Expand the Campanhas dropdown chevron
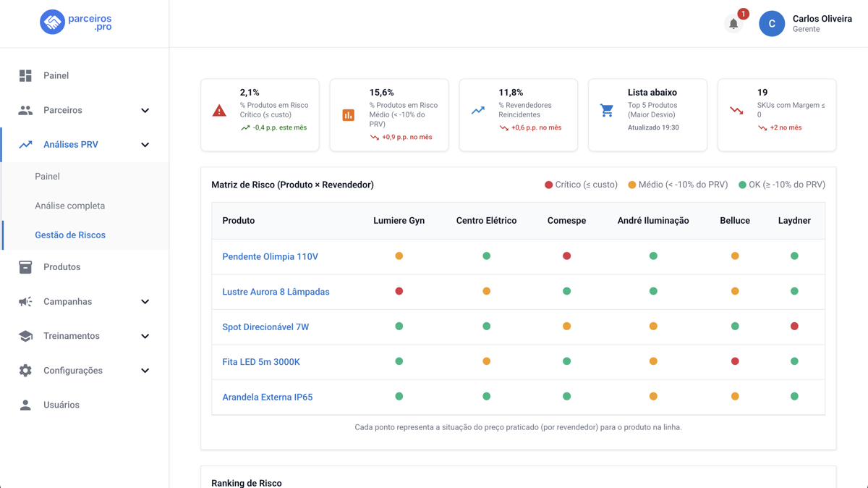 [145, 302]
